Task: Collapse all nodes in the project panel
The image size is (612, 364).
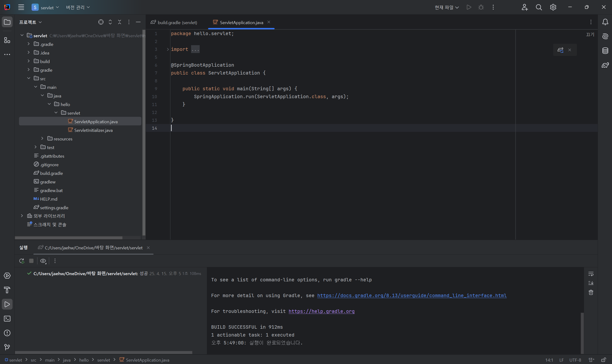Action: click(x=120, y=22)
